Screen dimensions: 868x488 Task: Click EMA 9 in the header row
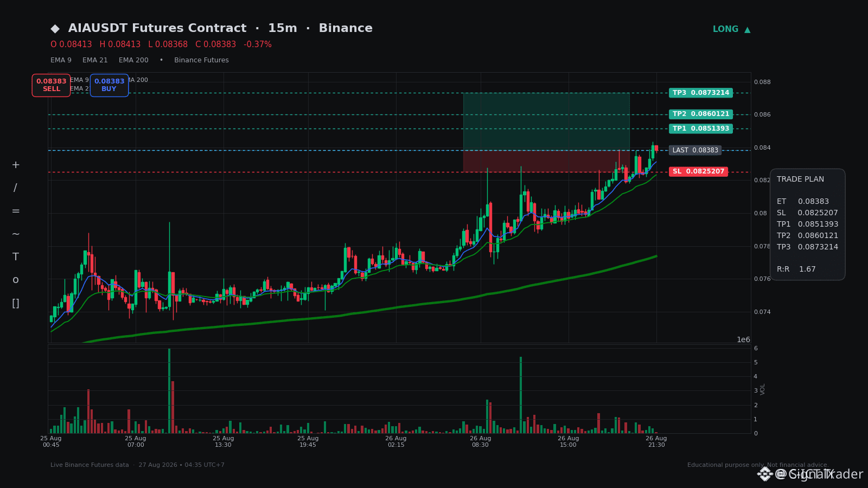[x=61, y=60]
